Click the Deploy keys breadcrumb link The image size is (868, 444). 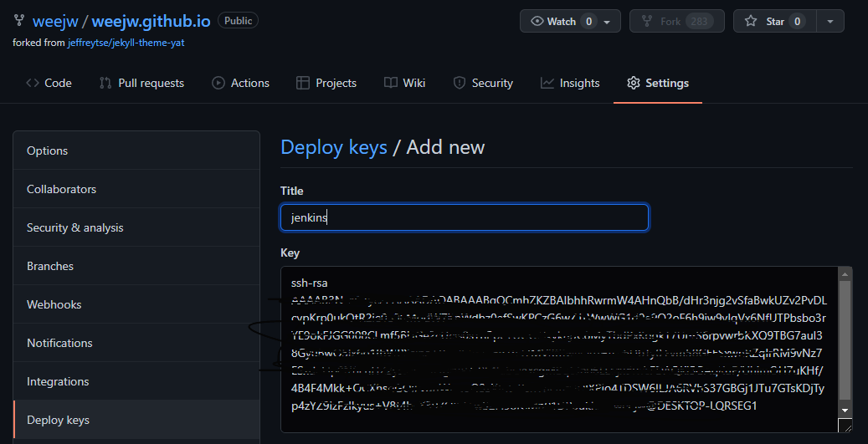point(334,147)
